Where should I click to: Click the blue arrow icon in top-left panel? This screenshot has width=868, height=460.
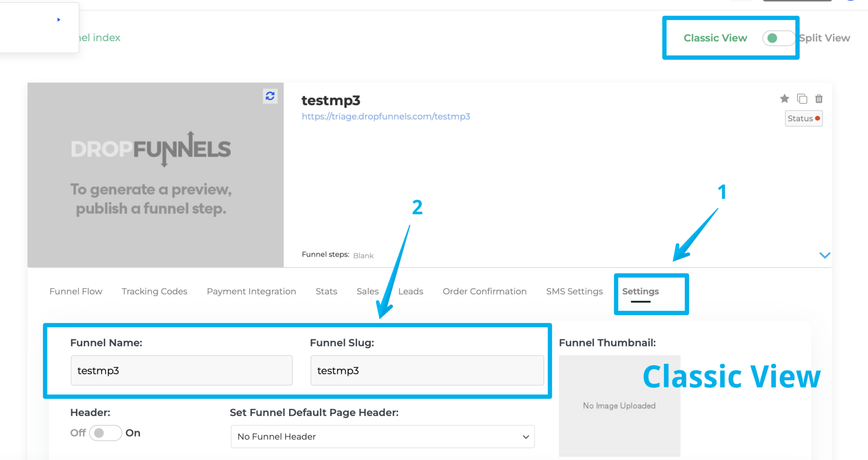coord(58,19)
